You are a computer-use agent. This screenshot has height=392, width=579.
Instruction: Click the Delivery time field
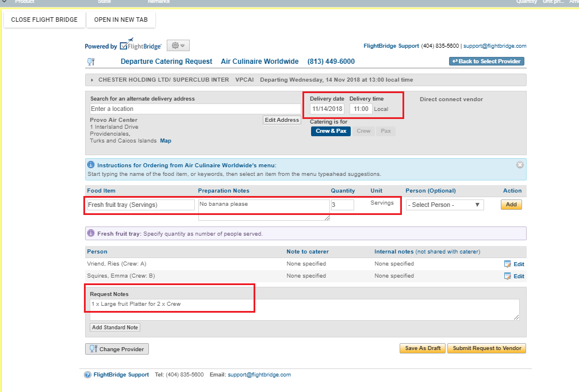(361, 109)
